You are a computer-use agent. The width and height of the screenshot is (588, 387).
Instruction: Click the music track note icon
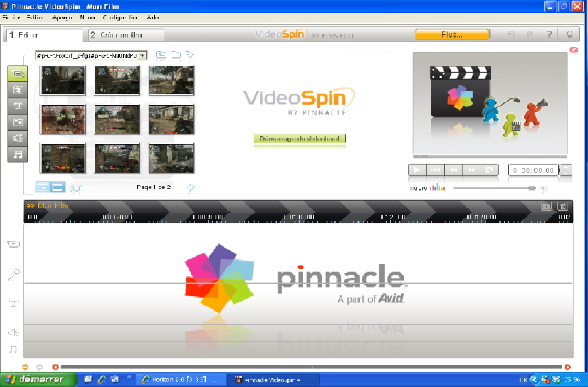coord(13,349)
